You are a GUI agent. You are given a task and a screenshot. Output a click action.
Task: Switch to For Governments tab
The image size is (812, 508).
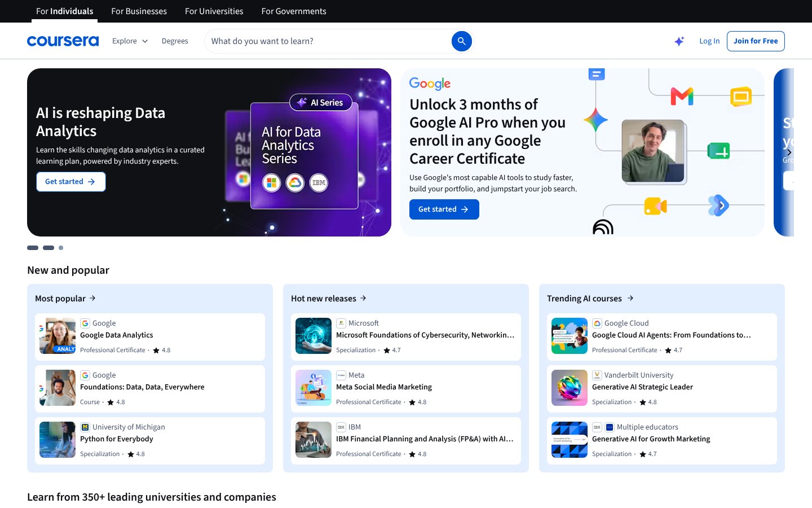click(x=294, y=11)
